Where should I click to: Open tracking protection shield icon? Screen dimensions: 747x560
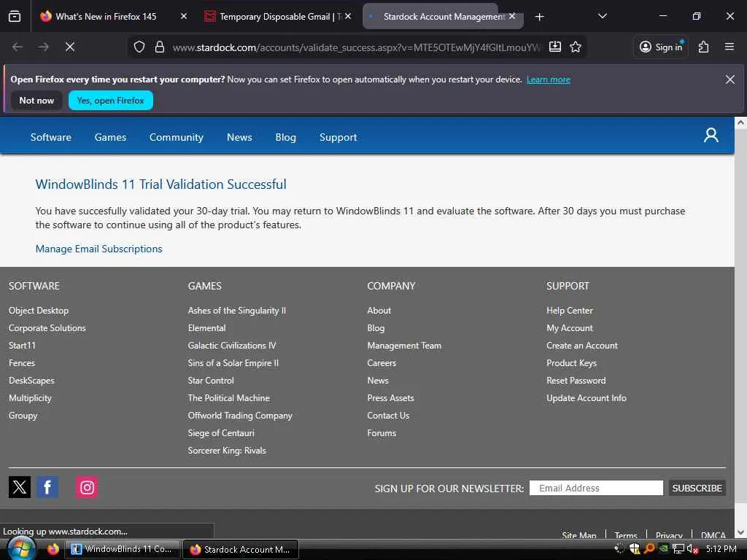[x=139, y=47]
